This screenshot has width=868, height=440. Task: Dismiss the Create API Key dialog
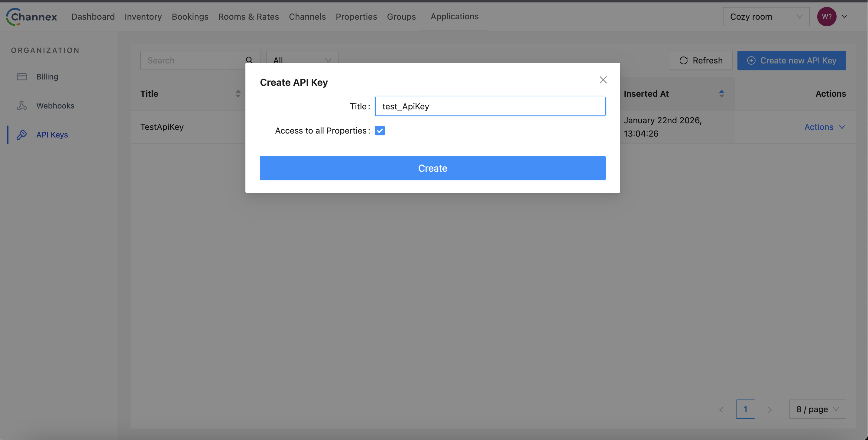[x=603, y=80]
